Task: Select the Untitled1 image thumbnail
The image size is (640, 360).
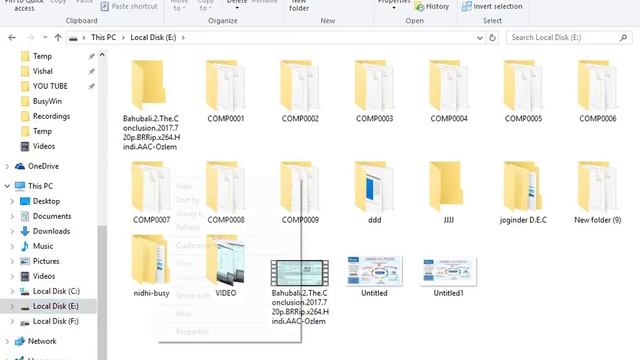Action: (449, 271)
